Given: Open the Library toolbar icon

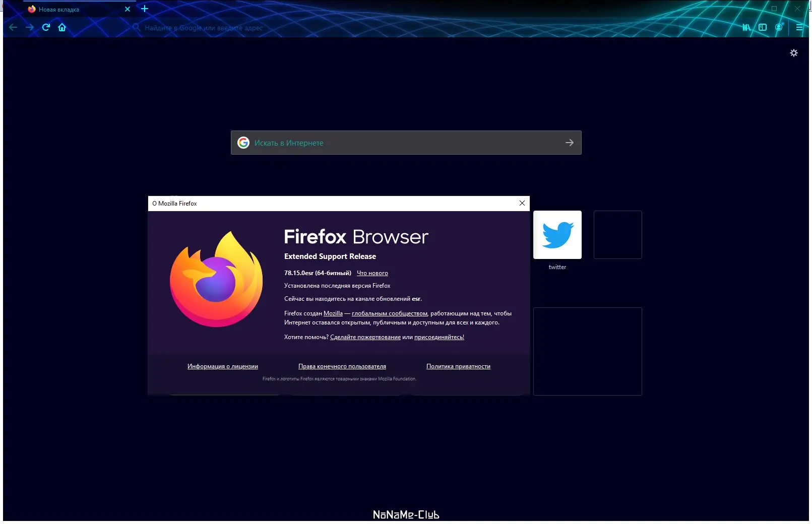Looking at the screenshot, I should [746, 27].
